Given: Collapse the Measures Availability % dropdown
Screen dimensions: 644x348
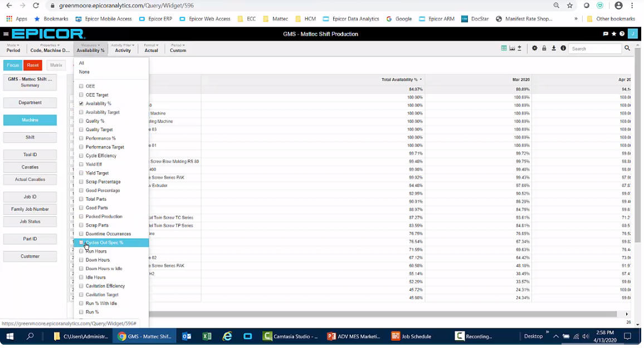Looking at the screenshot, I should click(90, 48).
